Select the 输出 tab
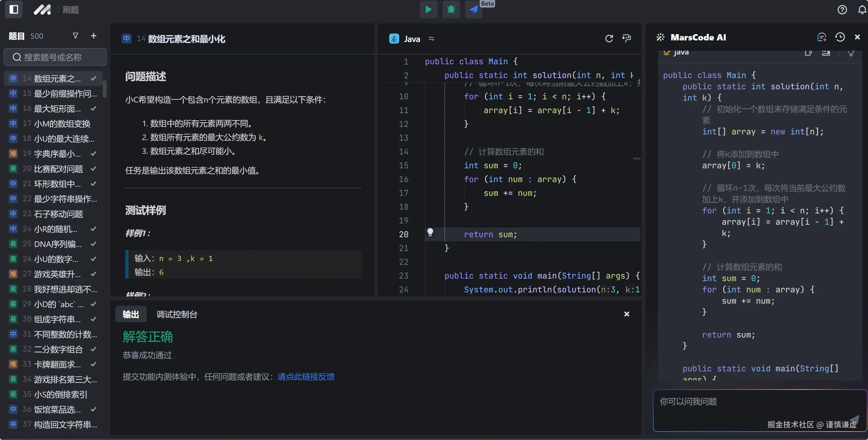This screenshot has width=868, height=440. click(130, 314)
